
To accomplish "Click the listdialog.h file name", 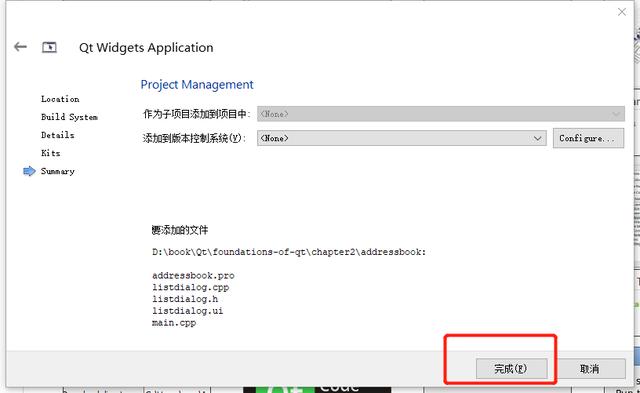I will coord(185,299).
